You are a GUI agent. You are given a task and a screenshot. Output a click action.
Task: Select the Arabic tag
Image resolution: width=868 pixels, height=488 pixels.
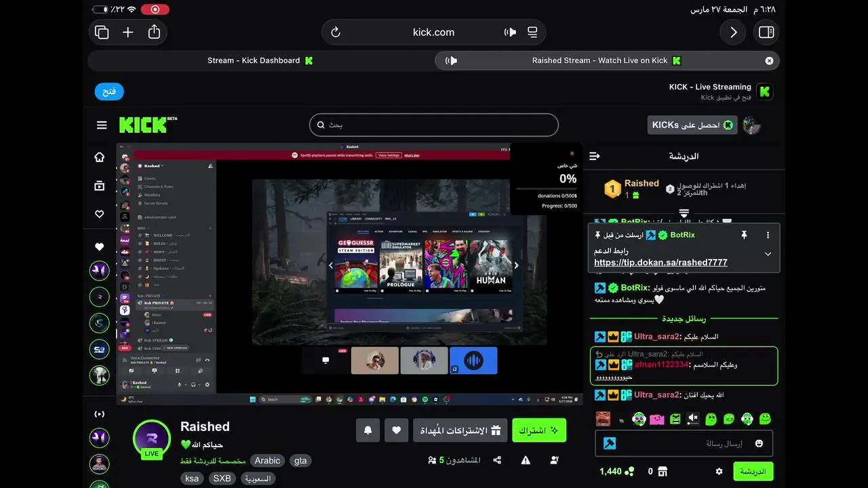267,461
